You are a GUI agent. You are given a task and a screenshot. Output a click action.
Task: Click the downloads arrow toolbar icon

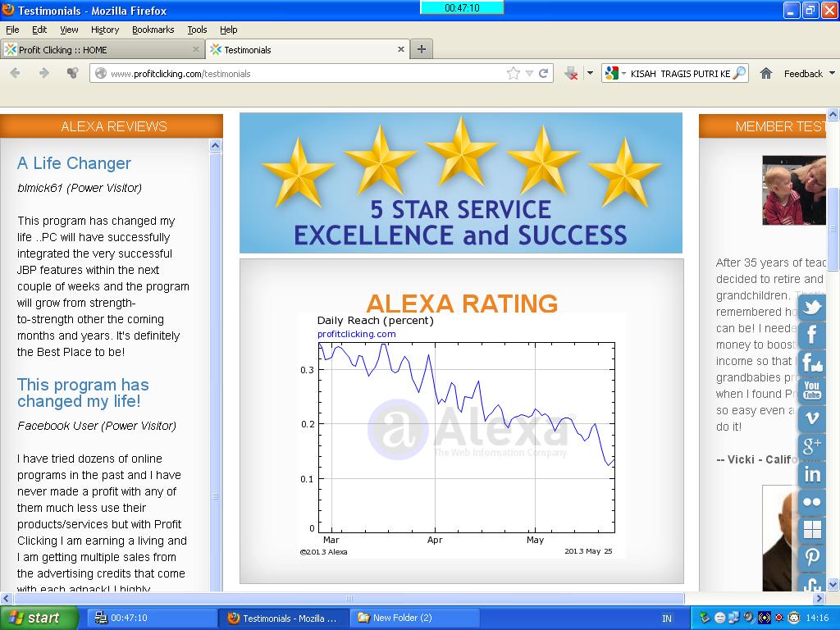tap(572, 73)
